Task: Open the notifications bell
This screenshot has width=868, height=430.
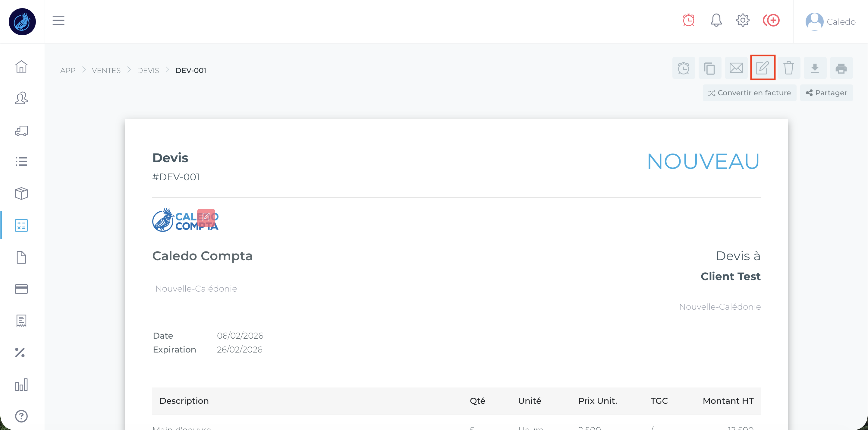Action: [716, 20]
